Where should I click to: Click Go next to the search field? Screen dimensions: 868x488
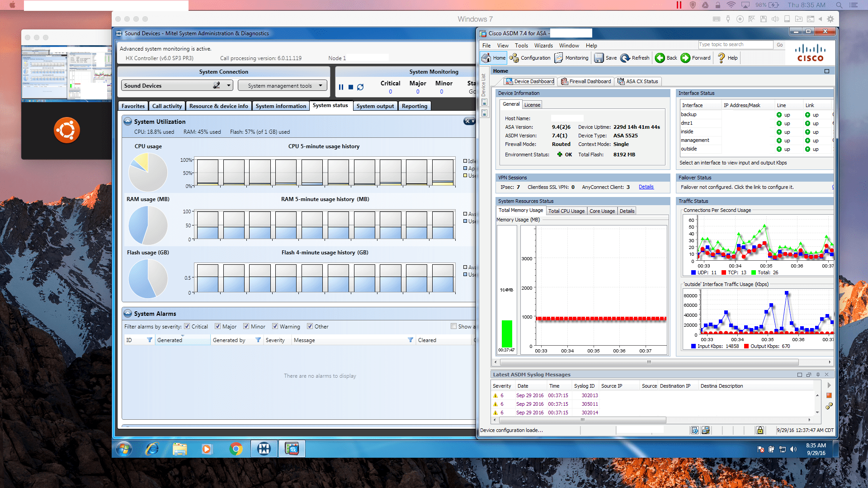point(780,45)
